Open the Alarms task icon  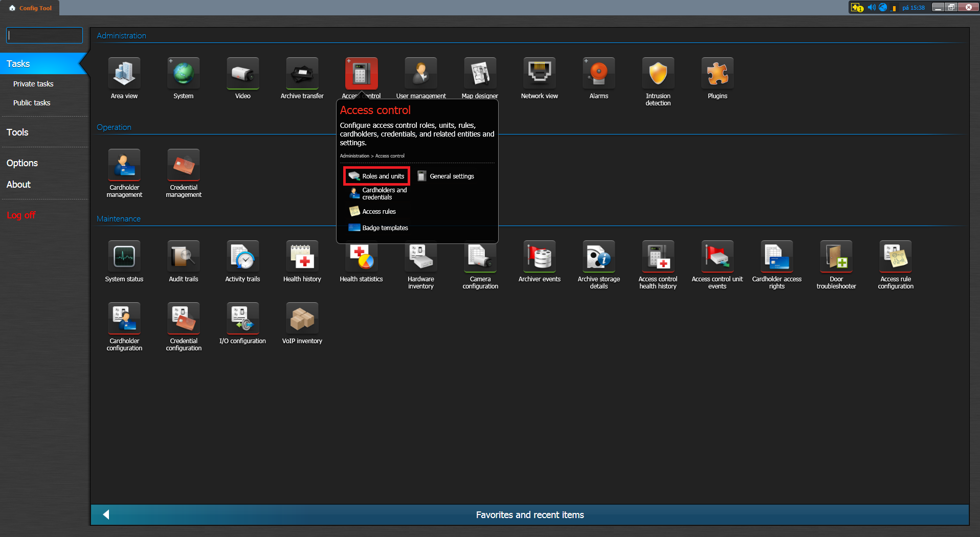pyautogui.click(x=598, y=74)
